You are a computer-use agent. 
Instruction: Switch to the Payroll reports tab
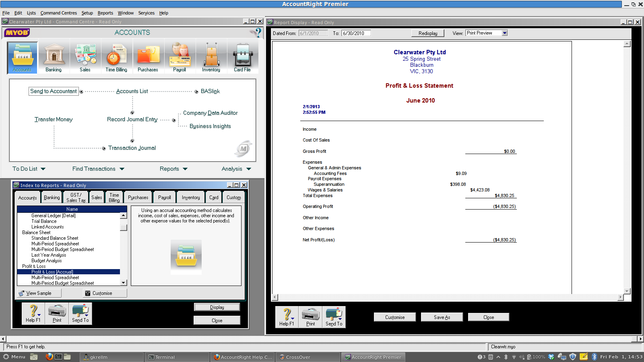click(164, 197)
